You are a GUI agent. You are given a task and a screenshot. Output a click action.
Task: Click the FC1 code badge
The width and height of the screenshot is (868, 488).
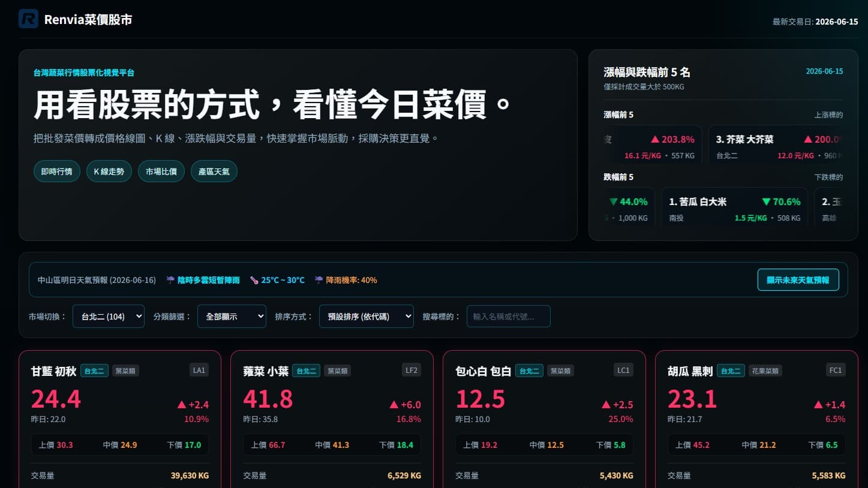836,370
